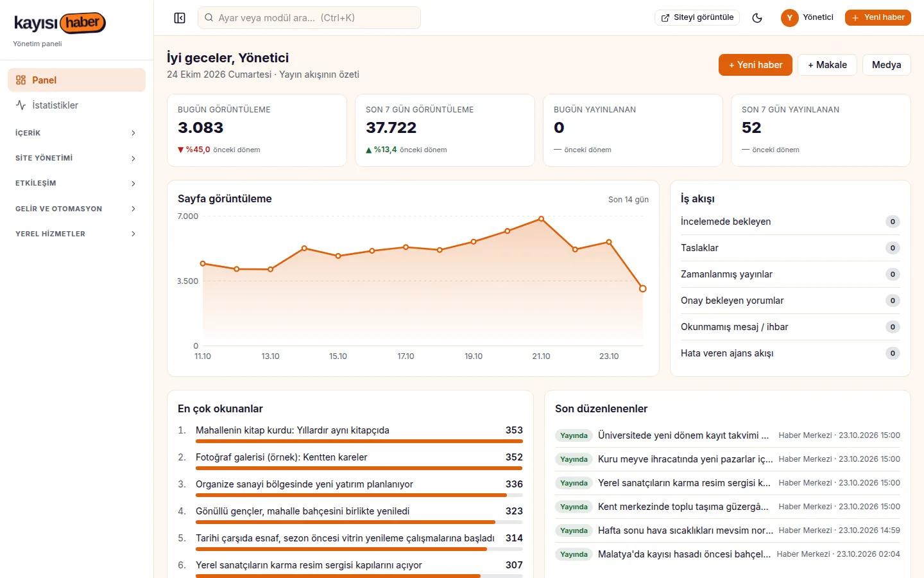Click the 21.10 peak data point on chart
Screen dimensions: 924x578
[542, 219]
